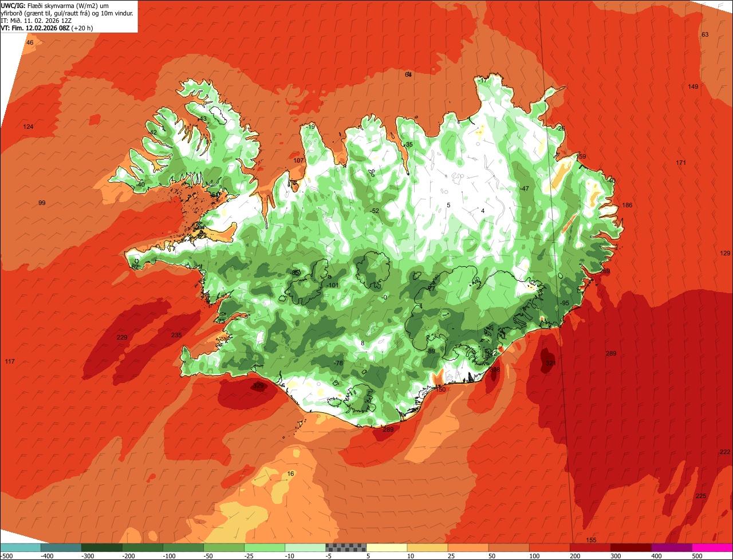Click the northeast value "63"
Viewport: 733px width, 560px height.
pyautogui.click(x=705, y=34)
